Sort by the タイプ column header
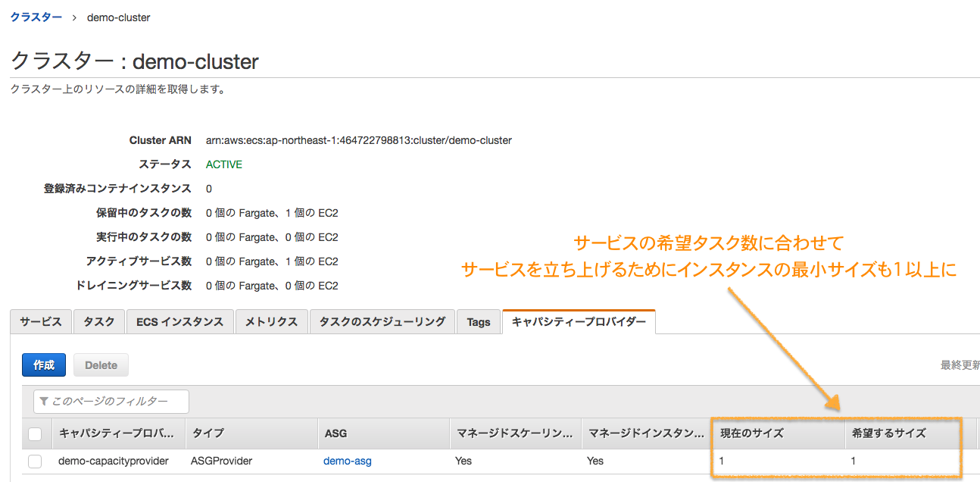The width and height of the screenshot is (980, 482). pos(208,432)
